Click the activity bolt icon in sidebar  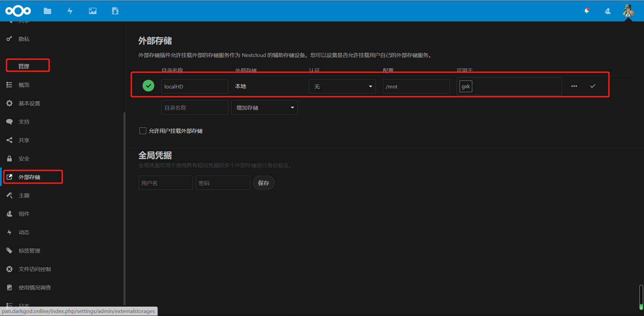click(x=9, y=232)
